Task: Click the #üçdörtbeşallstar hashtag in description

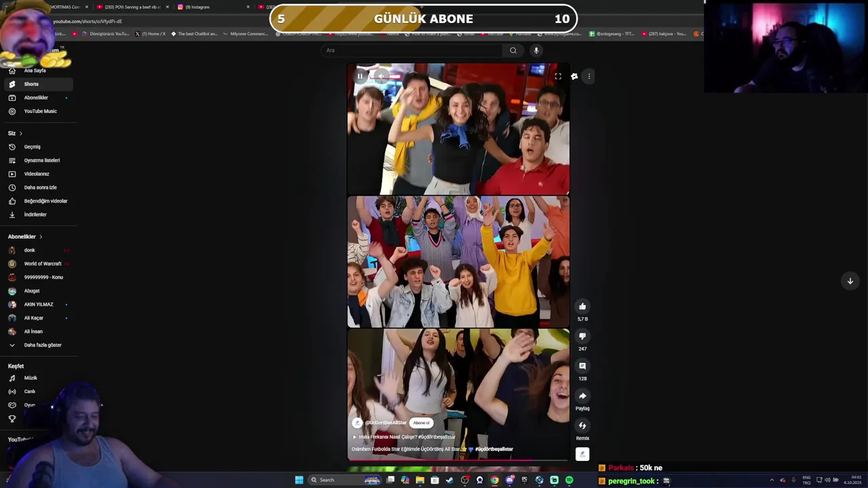Action: (494, 449)
